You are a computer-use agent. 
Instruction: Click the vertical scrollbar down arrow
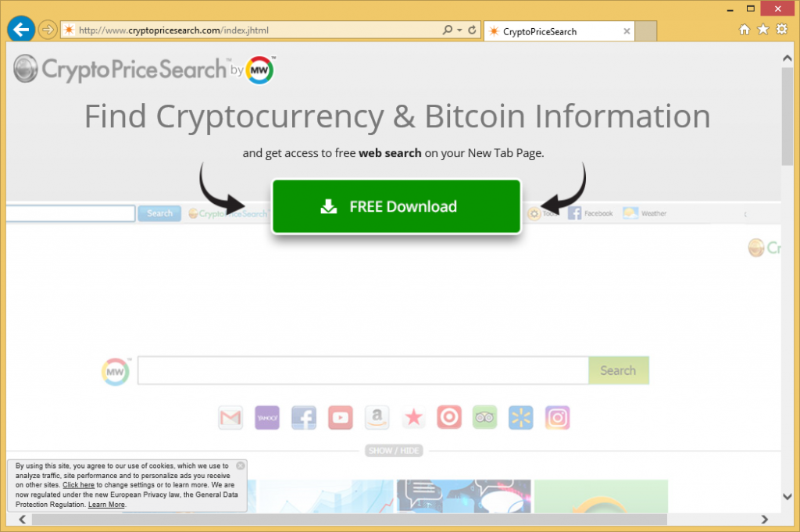pyautogui.click(x=787, y=496)
